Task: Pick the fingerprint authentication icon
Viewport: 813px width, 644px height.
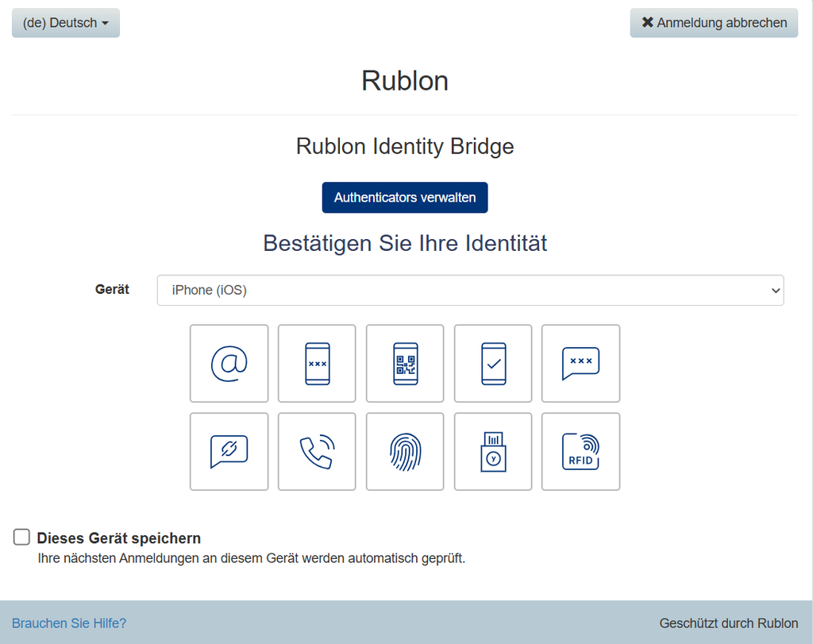Action: coord(405,452)
